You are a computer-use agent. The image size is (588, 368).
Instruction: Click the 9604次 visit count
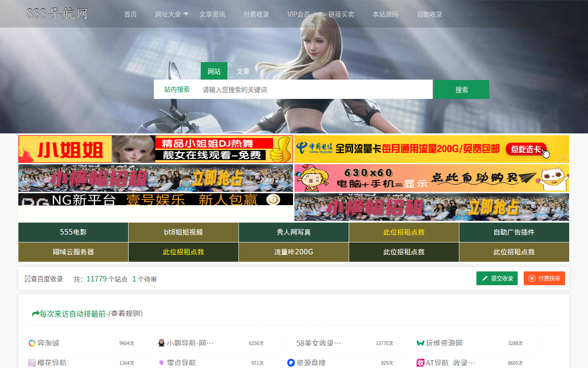point(127,343)
